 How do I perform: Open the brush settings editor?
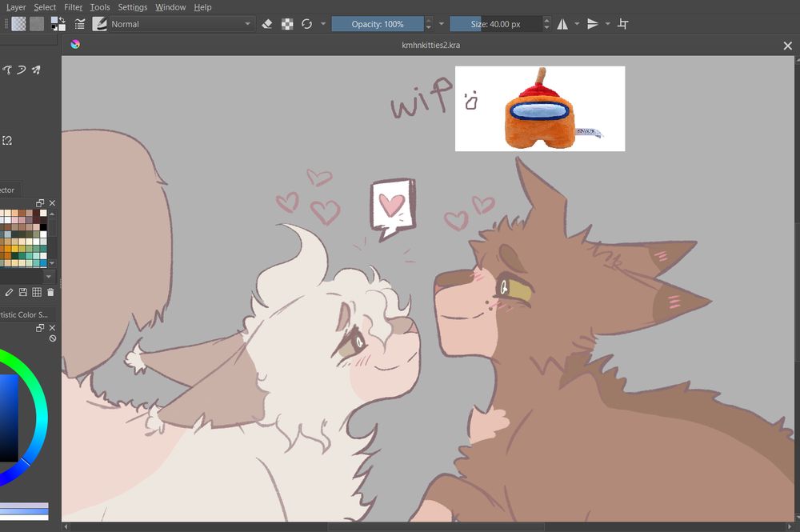click(x=99, y=24)
